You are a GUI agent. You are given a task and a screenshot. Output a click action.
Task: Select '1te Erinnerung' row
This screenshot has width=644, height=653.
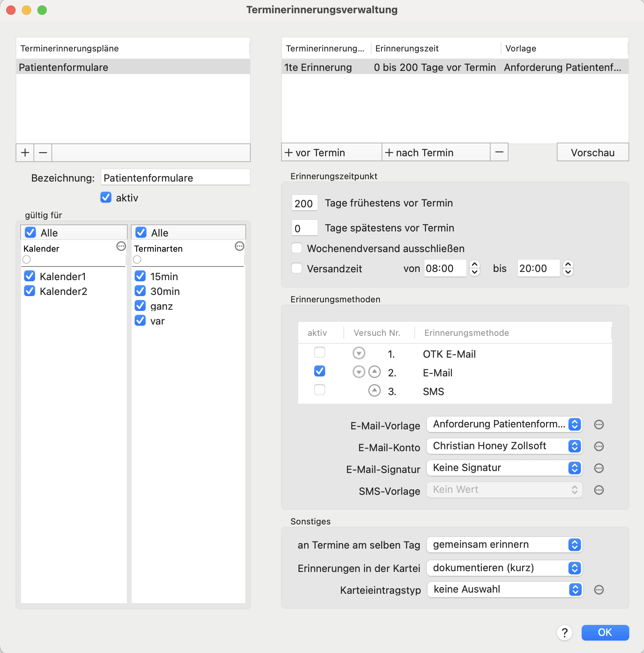coord(455,67)
